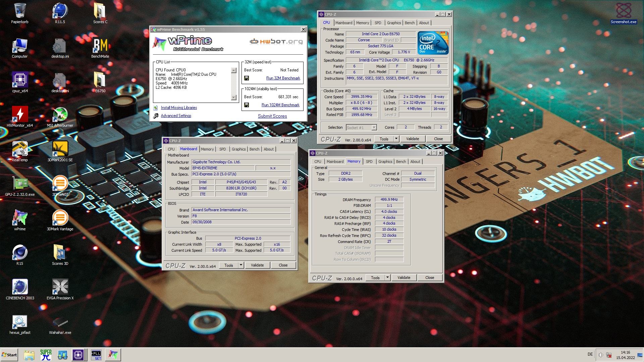
Task: Click scroll-down arrow in wPrime CPU List
Action: (234, 98)
